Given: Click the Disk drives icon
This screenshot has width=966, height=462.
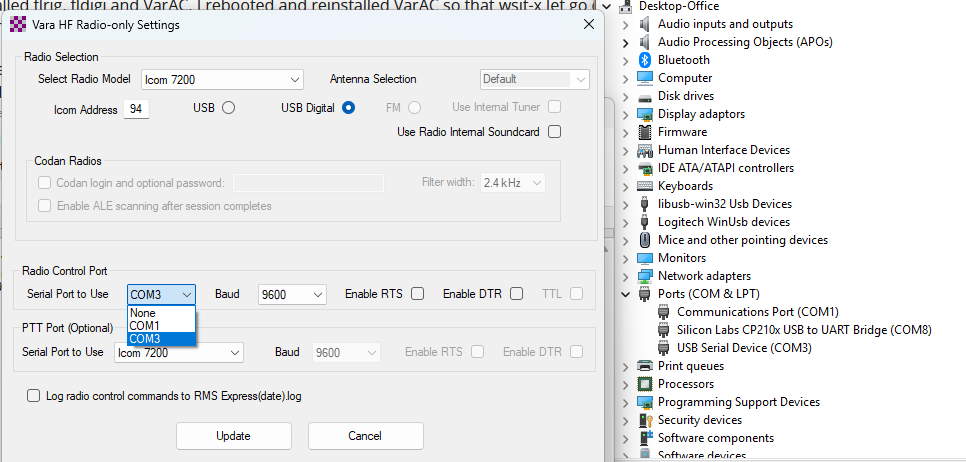Looking at the screenshot, I should point(645,96).
